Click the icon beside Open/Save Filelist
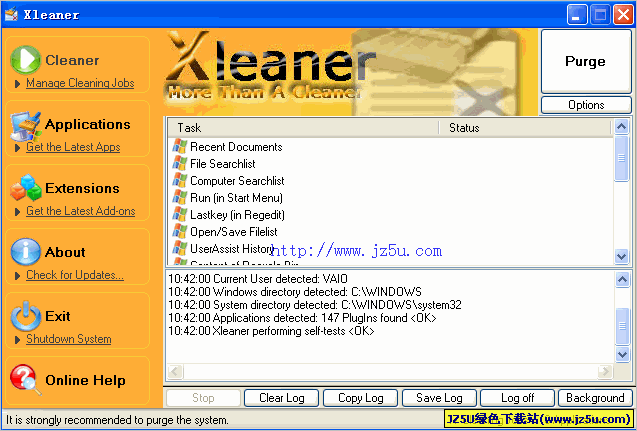This screenshot has height=431, width=637. pyautogui.click(x=180, y=232)
